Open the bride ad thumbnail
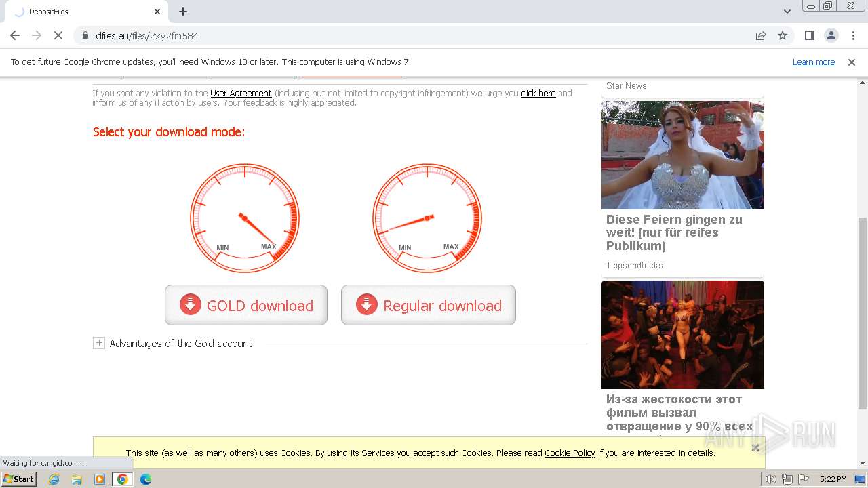The image size is (868, 488). point(683,155)
